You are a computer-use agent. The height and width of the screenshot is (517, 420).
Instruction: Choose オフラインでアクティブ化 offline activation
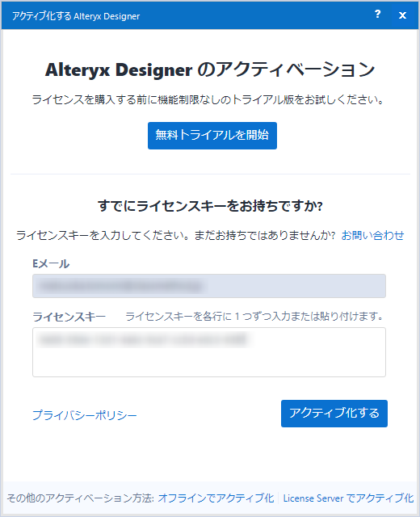coord(216,498)
